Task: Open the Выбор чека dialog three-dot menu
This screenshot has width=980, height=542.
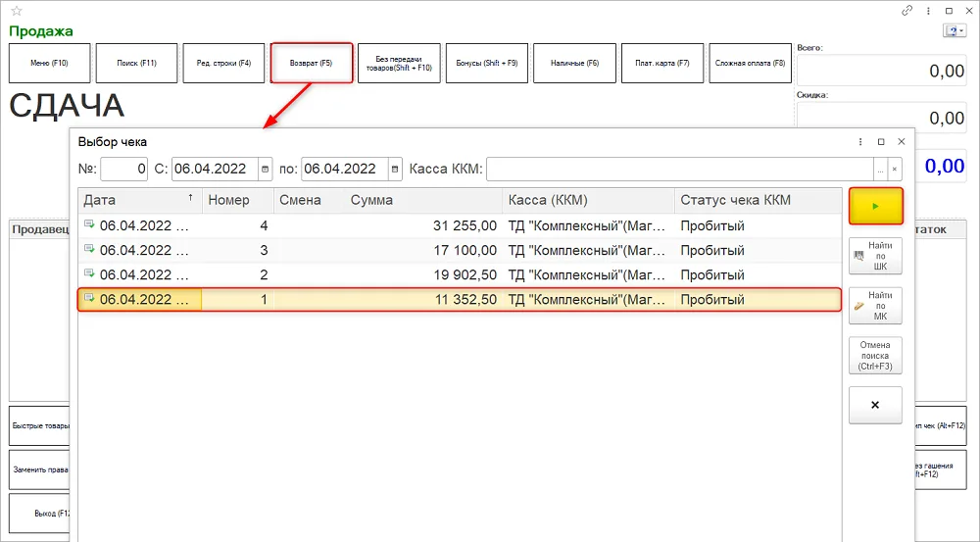Action: [860, 142]
